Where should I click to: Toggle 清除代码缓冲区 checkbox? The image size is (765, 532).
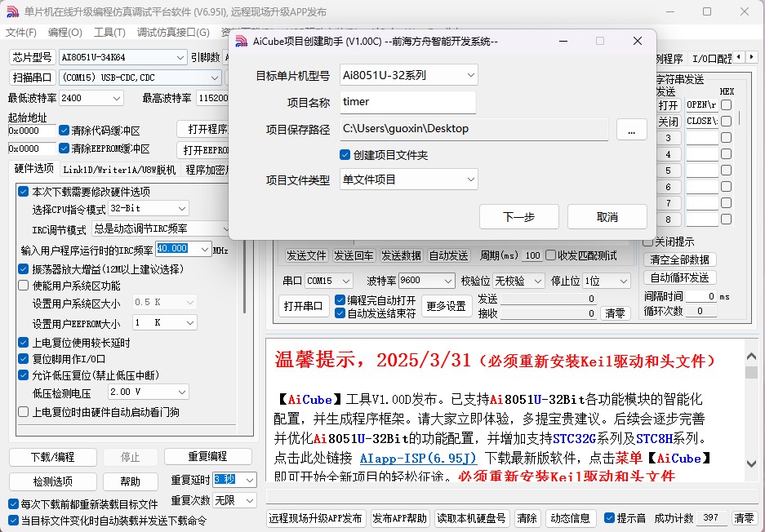[x=64, y=131]
